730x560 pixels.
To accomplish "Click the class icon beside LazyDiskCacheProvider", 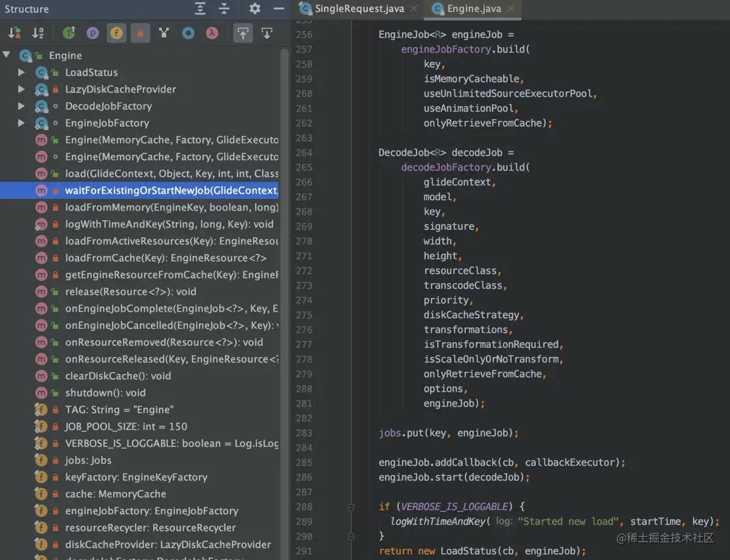I will (x=41, y=89).
